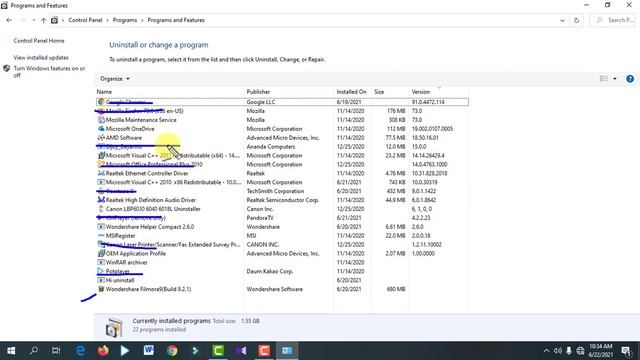This screenshot has width=640, height=360.
Task: Open the help question mark icon
Action: [x=630, y=79]
